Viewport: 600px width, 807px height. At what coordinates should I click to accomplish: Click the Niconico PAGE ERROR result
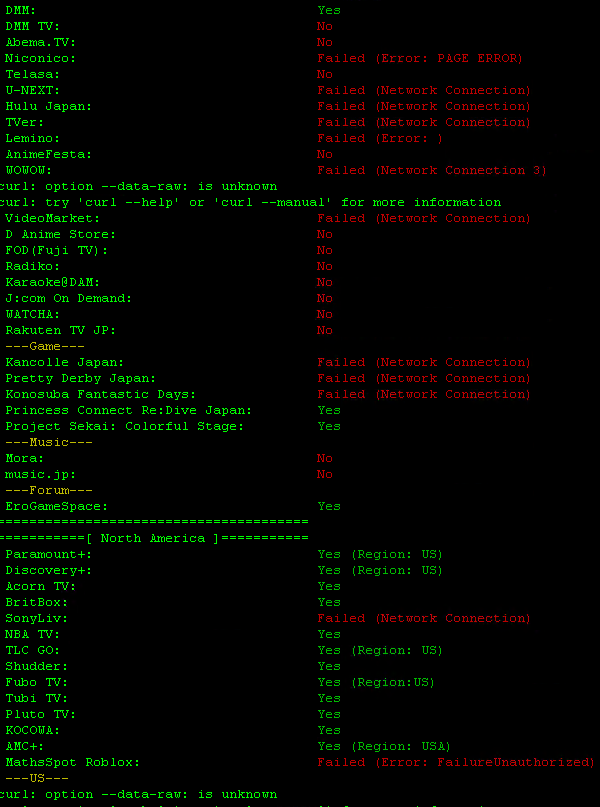tap(419, 58)
